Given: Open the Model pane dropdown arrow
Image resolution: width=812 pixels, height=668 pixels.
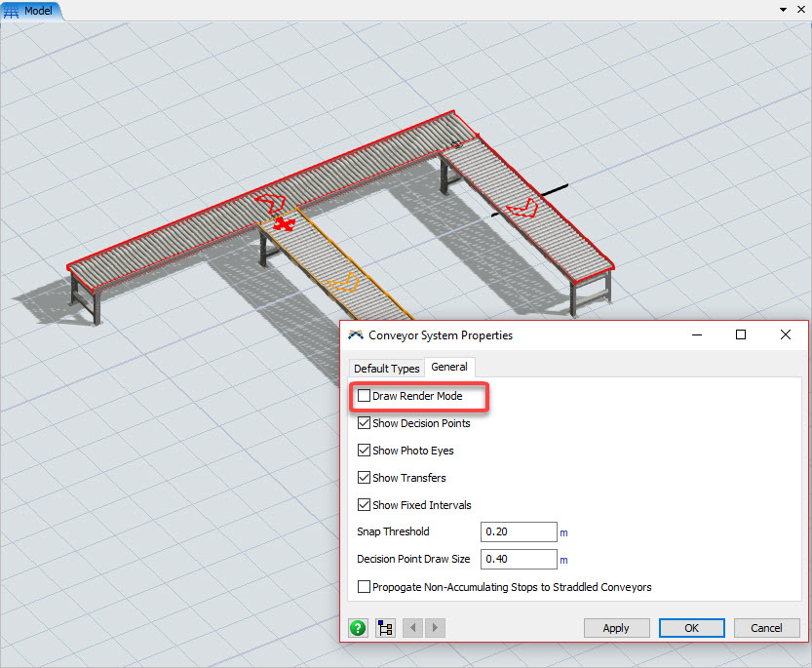Looking at the screenshot, I should [783, 10].
